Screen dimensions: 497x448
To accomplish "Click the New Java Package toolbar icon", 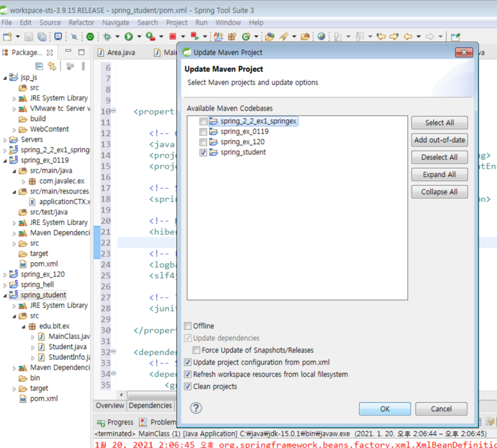I will coord(232,37).
